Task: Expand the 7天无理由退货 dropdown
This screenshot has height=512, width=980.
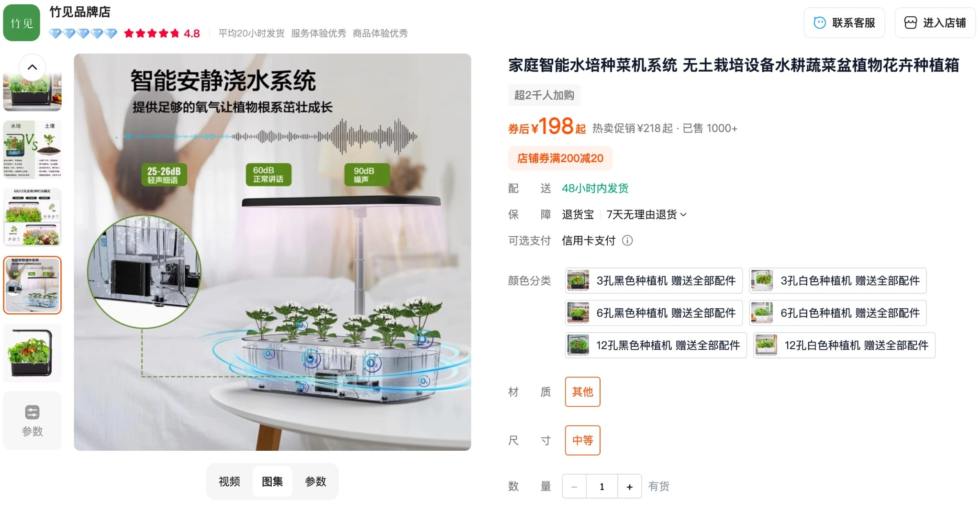Action: click(646, 214)
